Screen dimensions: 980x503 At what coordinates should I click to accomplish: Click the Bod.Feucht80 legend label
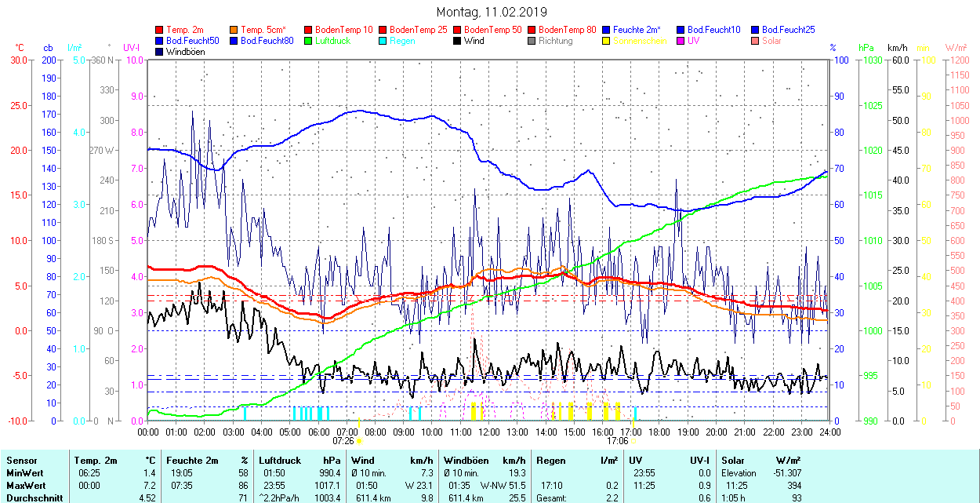267,41
